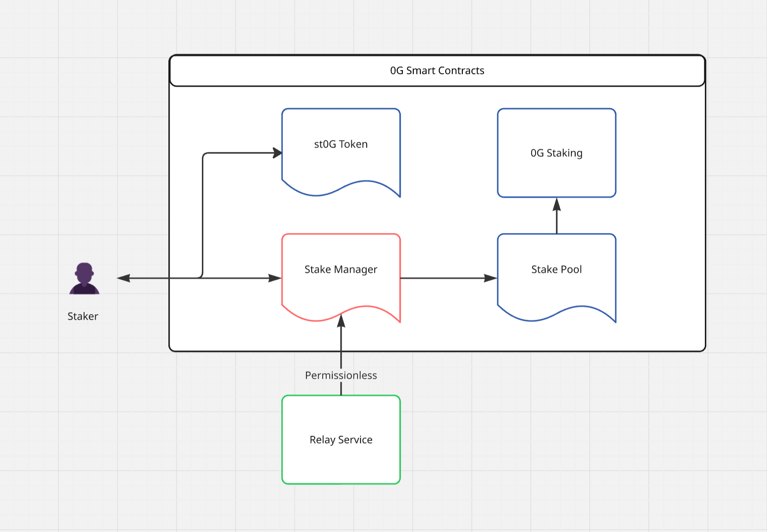The height and width of the screenshot is (532, 767).
Task: Click arrowhead entering Stake Manager's left side
Action: [x=275, y=278]
